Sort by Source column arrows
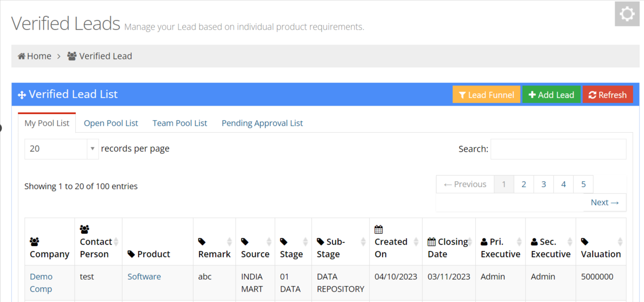644x302 pixels. [x=269, y=242]
